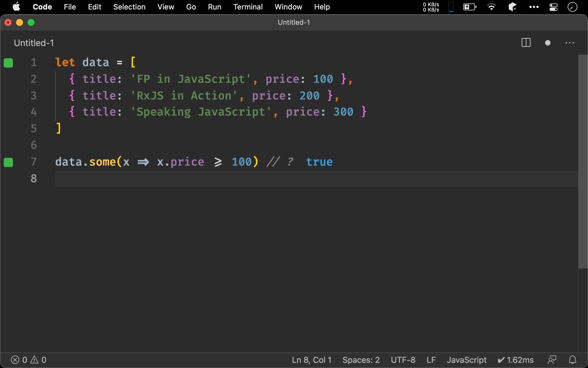Open the editor More Actions ellipsis
The height and width of the screenshot is (368, 588).
click(570, 43)
